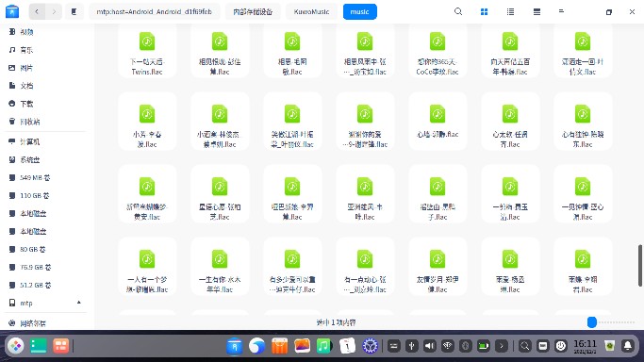This screenshot has width=644, height=362.
Task: Switch to list view
Action: coord(510,11)
